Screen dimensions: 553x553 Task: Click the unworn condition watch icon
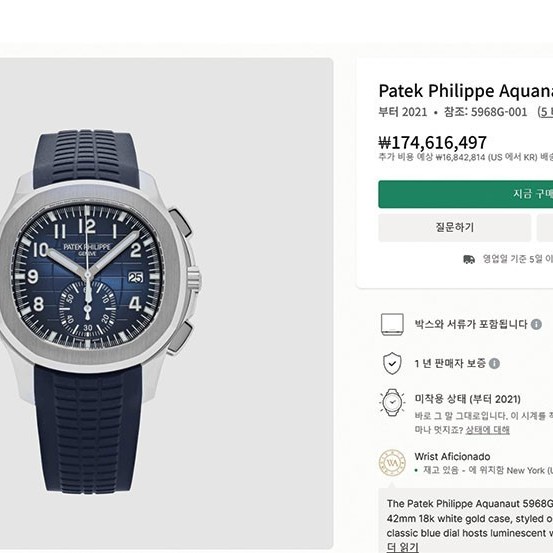[x=392, y=402]
